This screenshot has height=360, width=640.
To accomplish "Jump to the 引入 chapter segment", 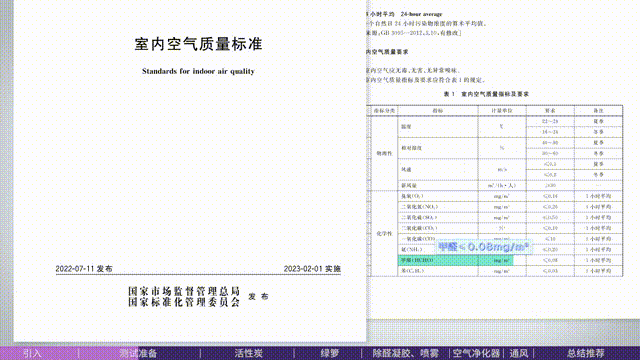I will (x=32, y=353).
